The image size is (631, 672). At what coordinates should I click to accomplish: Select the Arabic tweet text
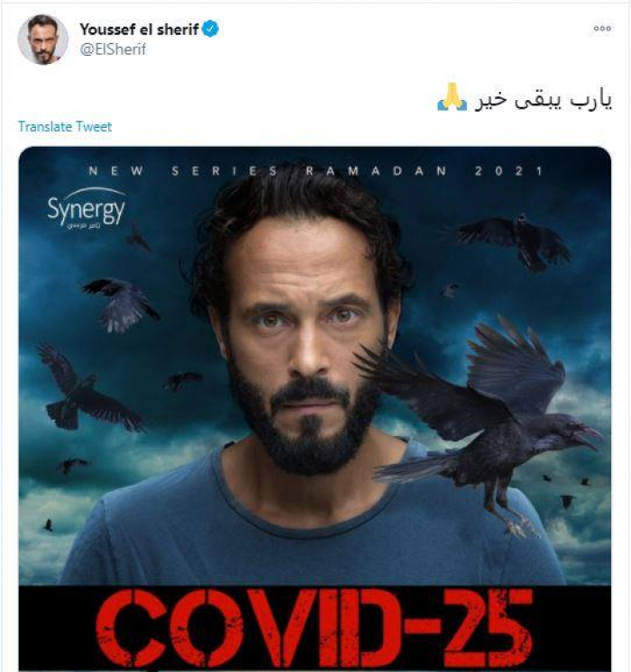[543, 101]
